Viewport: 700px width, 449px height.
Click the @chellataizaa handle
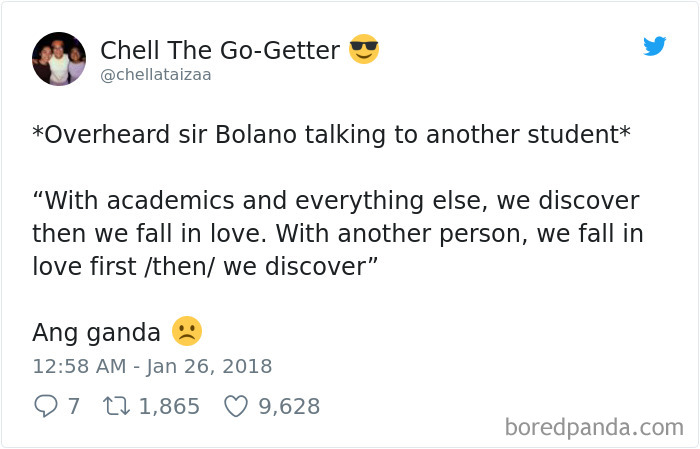[x=156, y=75]
